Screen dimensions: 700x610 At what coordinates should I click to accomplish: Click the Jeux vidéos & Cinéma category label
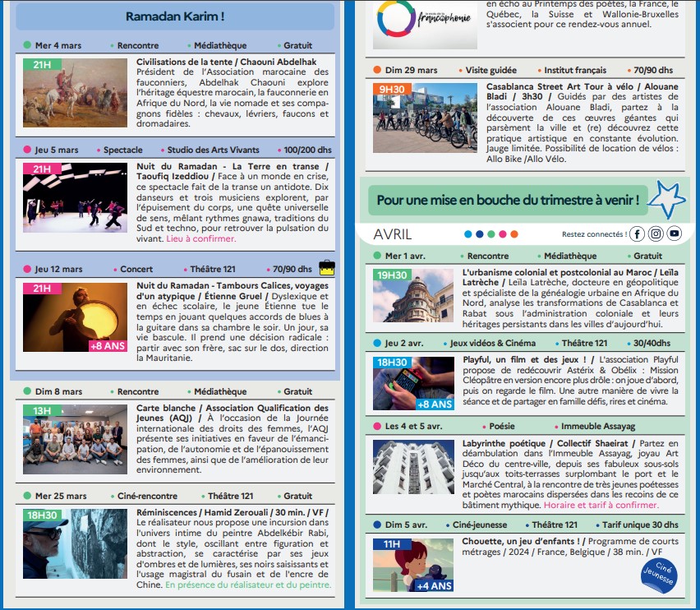click(492, 343)
